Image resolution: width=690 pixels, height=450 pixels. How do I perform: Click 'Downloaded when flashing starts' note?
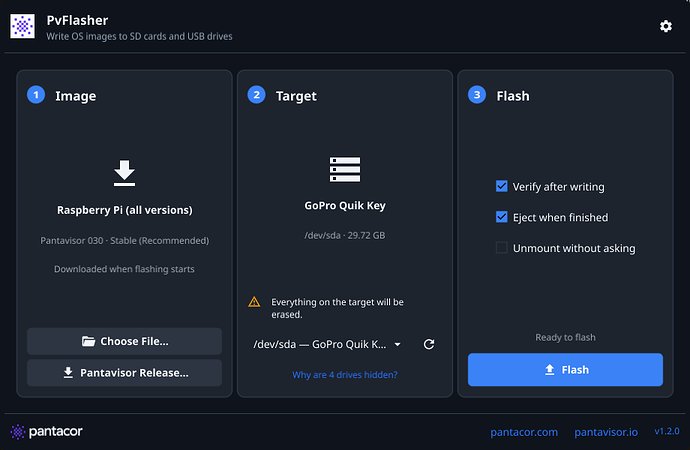click(125, 269)
